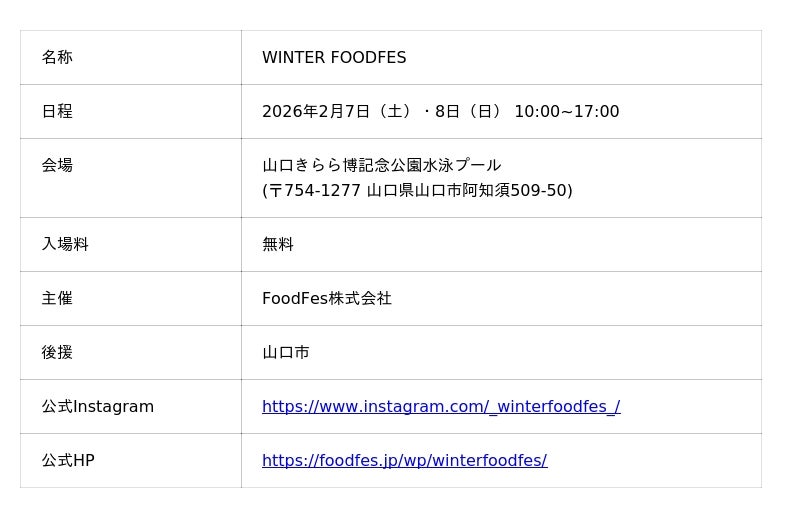Click the 会場 row label
The height and width of the screenshot is (518, 800).
click(57, 165)
